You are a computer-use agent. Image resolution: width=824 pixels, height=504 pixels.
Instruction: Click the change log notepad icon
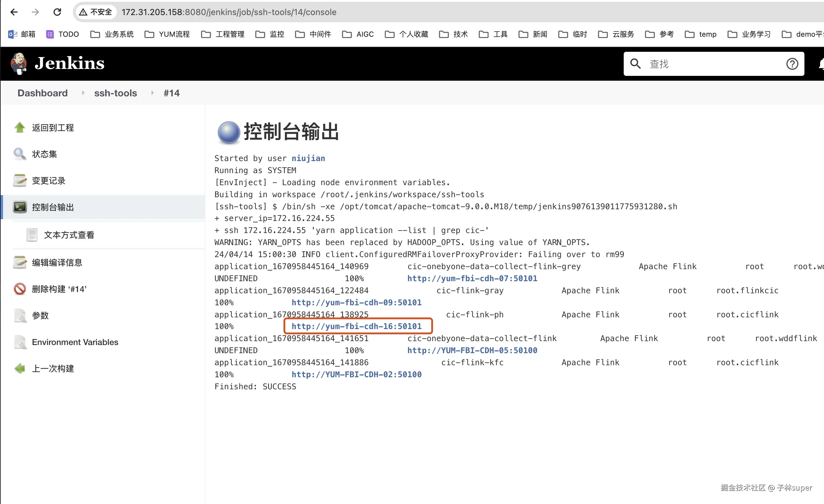(x=20, y=180)
